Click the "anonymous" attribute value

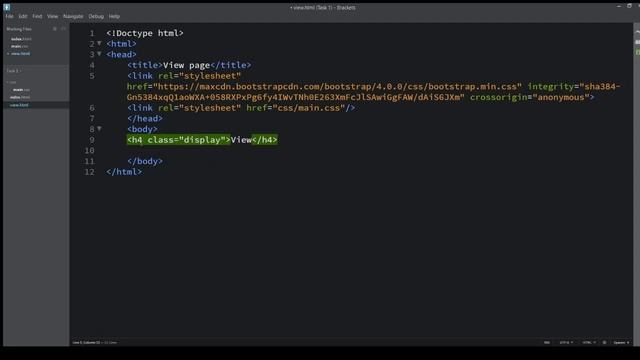561,97
